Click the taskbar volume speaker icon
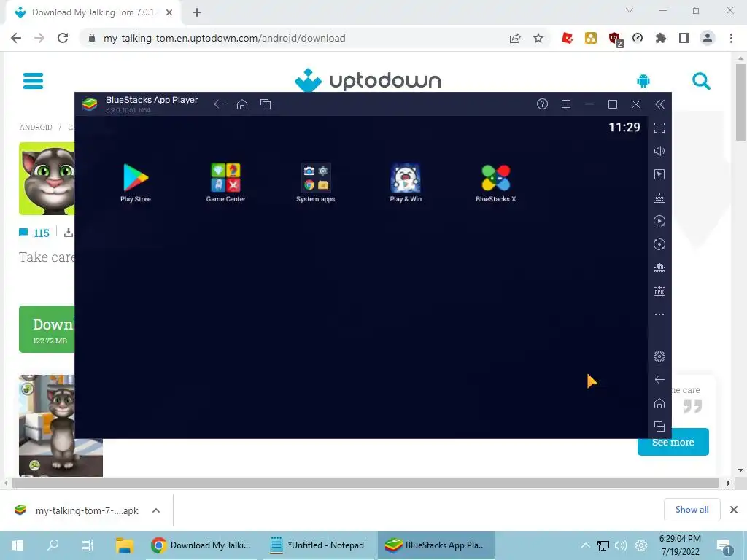This screenshot has width=747, height=560. pyautogui.click(x=620, y=545)
